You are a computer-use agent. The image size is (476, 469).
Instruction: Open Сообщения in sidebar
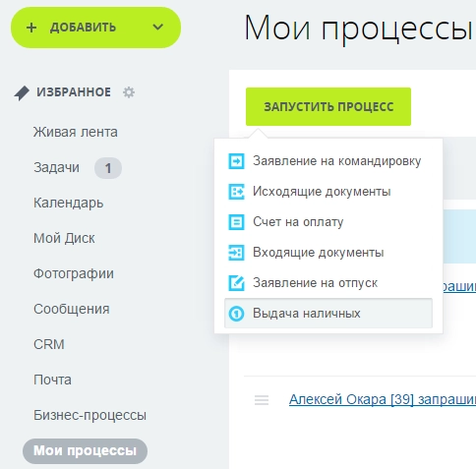72,309
